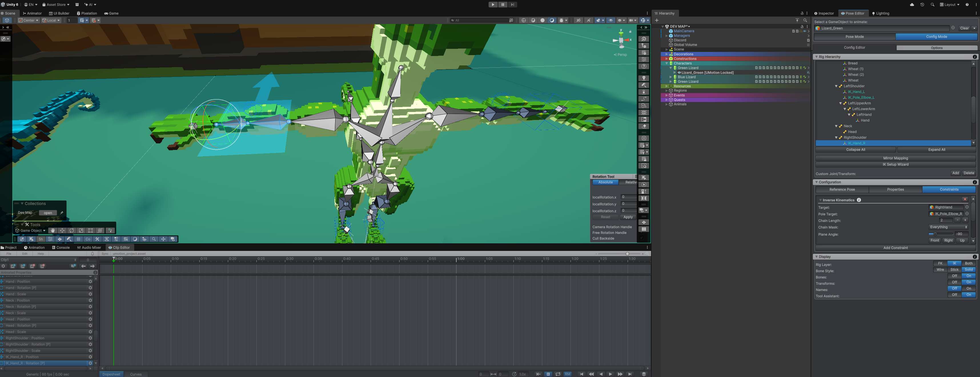Click the notification bell in Clip Editor
The height and width of the screenshot is (377, 980).
93,254
